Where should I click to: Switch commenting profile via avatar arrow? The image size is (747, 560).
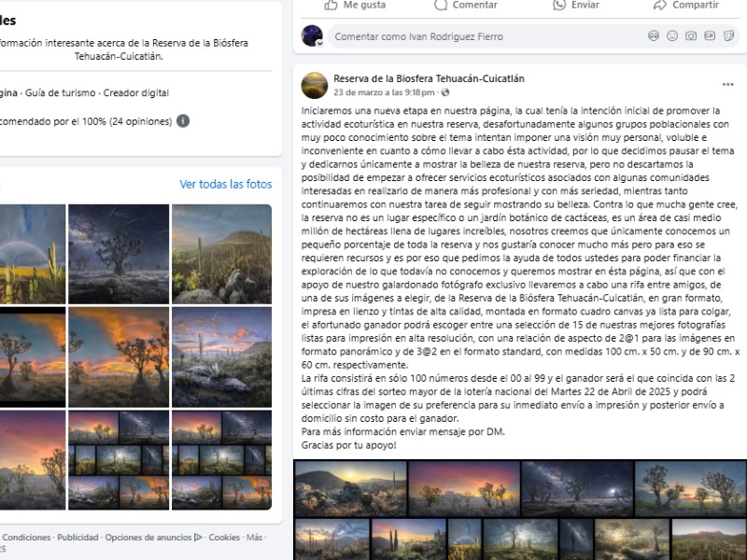(x=320, y=43)
